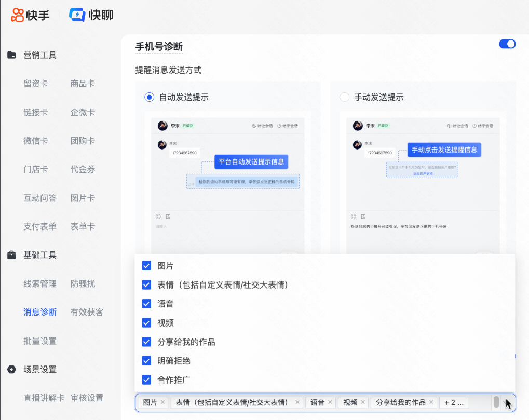This screenshot has width=529, height=420.
Task: Uncheck the 语音 checkbox
Action: [146, 304]
